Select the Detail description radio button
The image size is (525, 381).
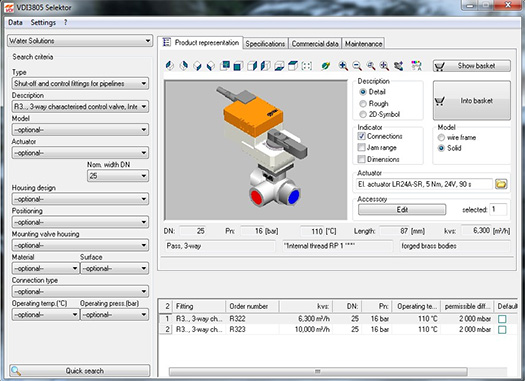click(363, 91)
